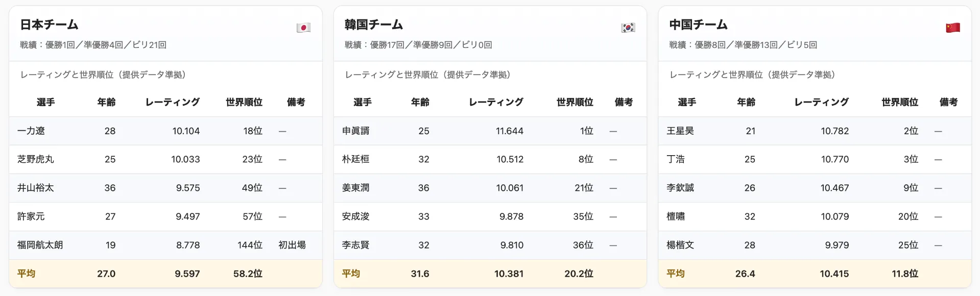Click player name 一力遼
Image resolution: width=980 pixels, height=296 pixels.
31,131
